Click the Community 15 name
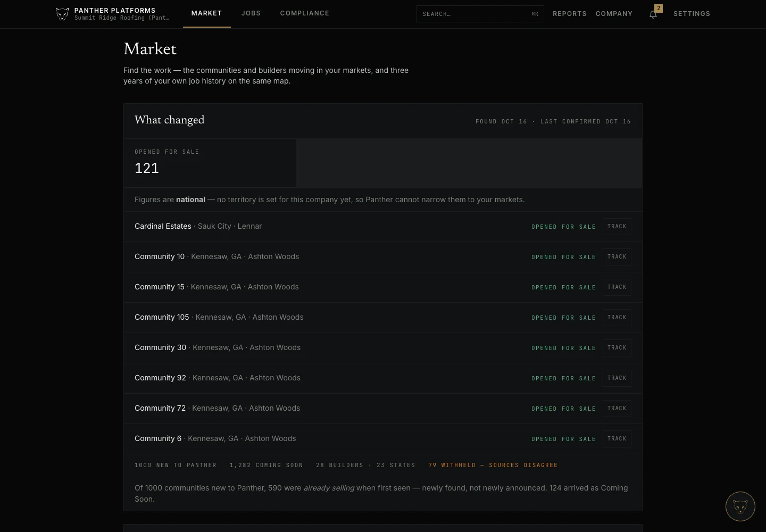 [x=160, y=287]
